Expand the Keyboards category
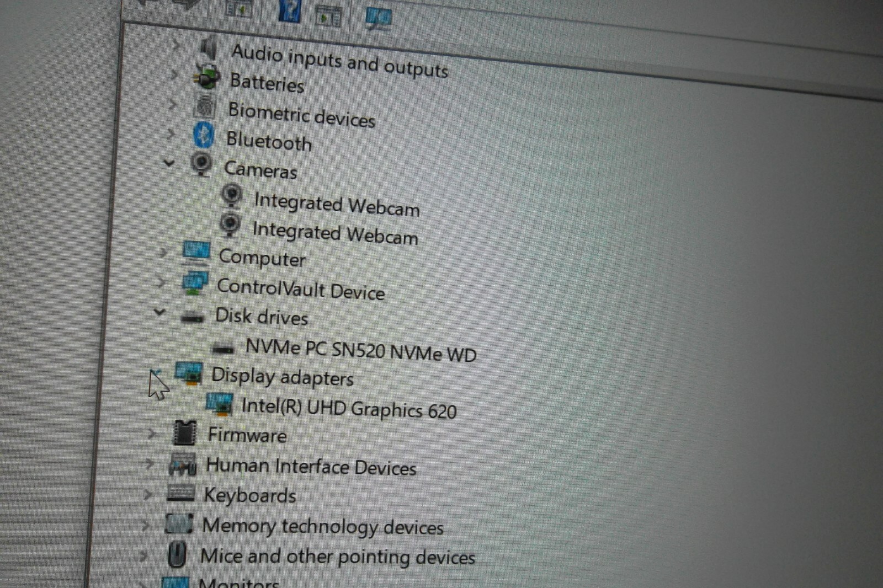 147,494
